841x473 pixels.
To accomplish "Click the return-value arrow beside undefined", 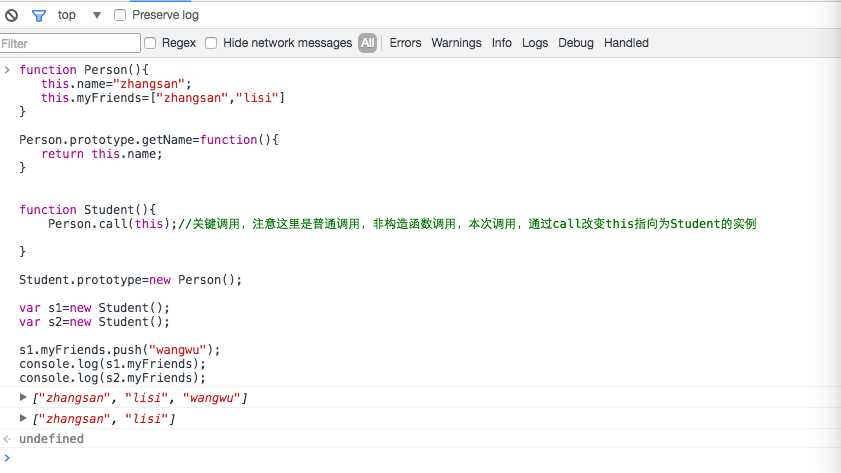I will pyautogui.click(x=8, y=439).
